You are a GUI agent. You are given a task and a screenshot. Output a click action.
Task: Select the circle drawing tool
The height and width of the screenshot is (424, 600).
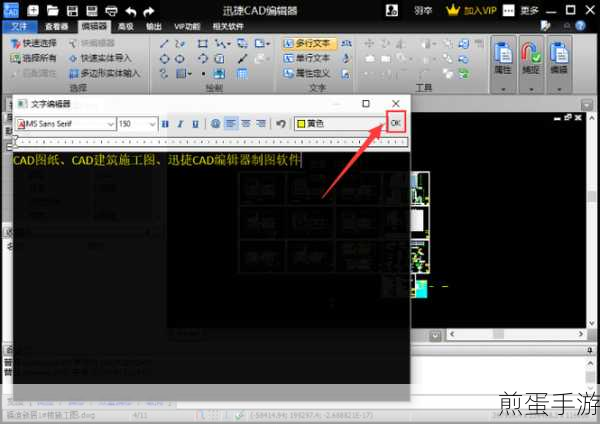pyautogui.click(x=164, y=59)
